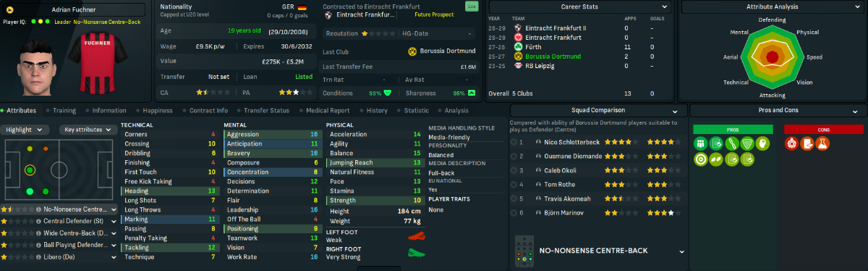Click the green Sharpness arrow icon

pyautogui.click(x=472, y=93)
